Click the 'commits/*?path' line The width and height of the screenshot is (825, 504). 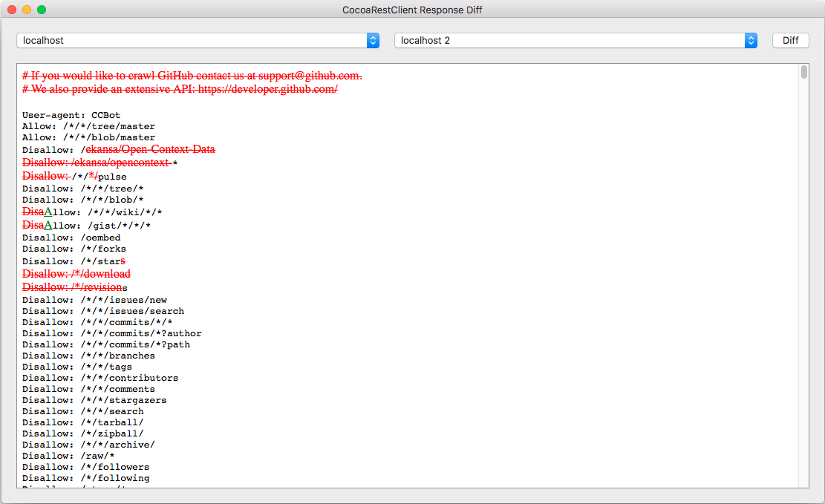[x=105, y=344]
